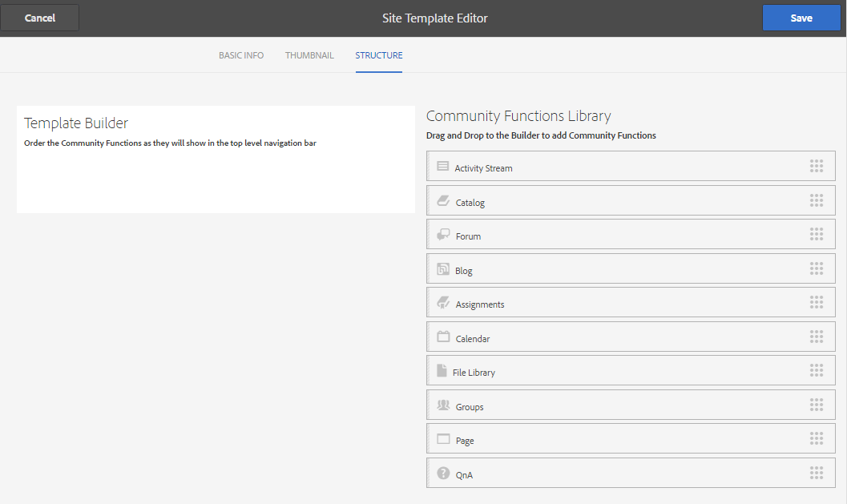Click the Catalog function icon

[443, 200]
